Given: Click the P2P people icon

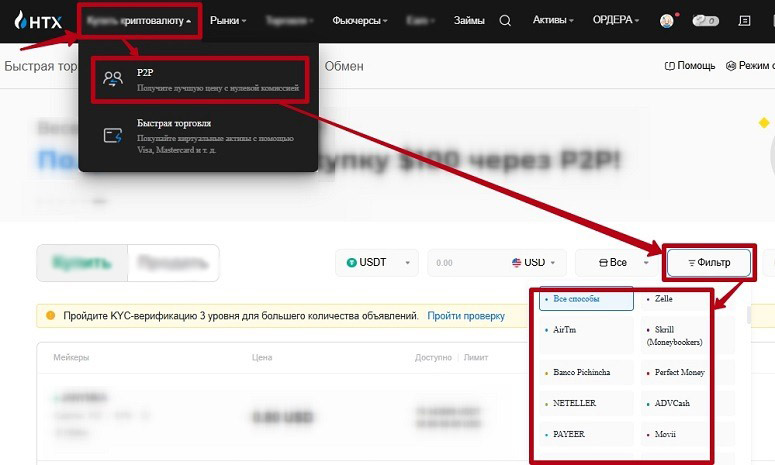Looking at the screenshot, I should pos(114,80).
